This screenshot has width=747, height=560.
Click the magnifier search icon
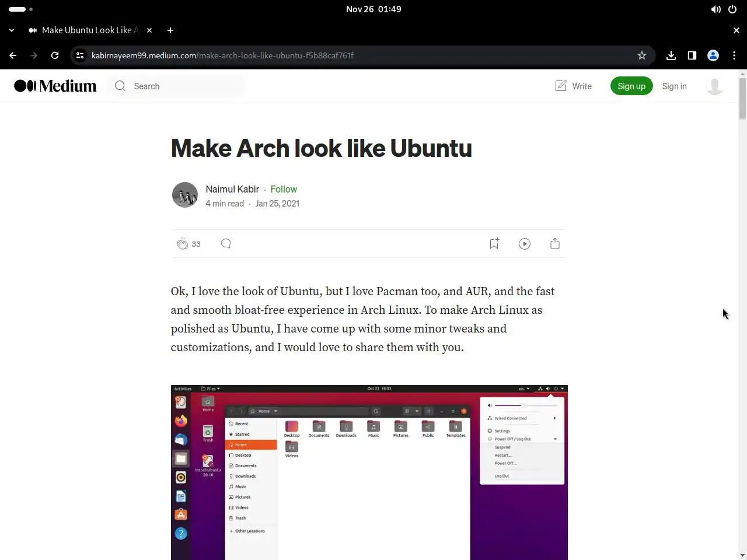tap(120, 86)
